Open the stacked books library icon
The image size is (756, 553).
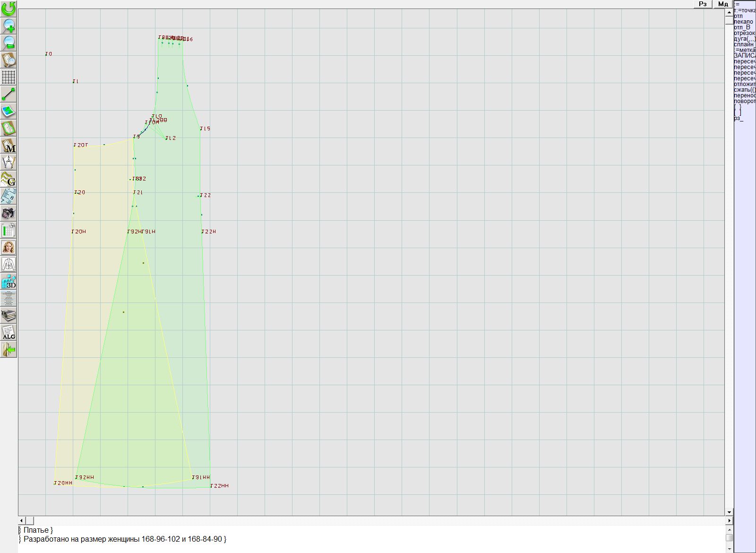pos(9,315)
